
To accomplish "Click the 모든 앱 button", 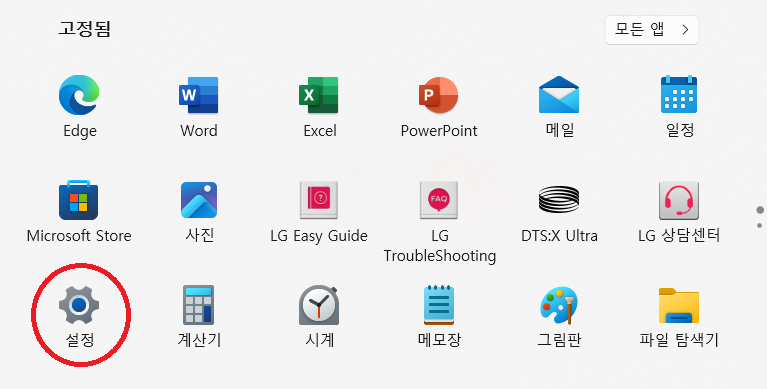I will pos(652,30).
